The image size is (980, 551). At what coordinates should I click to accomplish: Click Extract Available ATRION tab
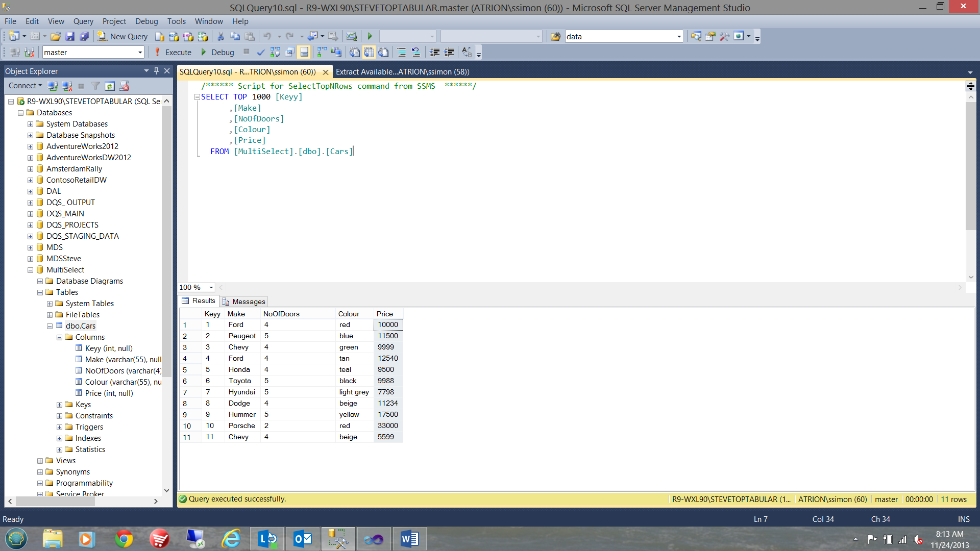click(402, 71)
